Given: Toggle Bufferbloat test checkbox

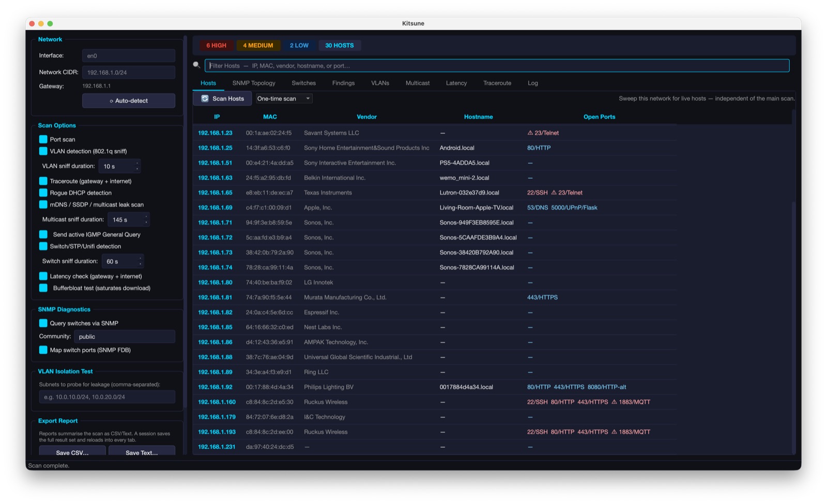Looking at the screenshot, I should tap(43, 288).
